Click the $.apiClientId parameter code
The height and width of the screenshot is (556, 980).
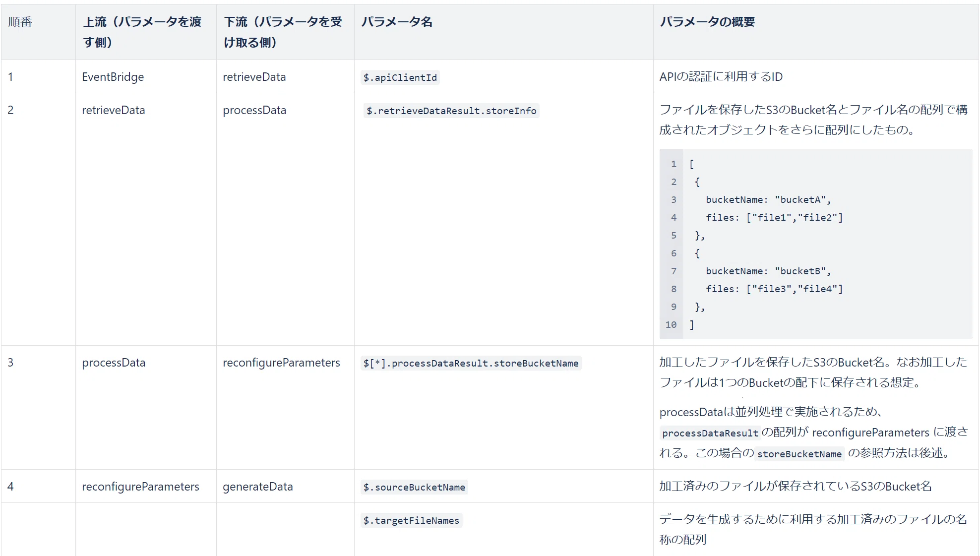tap(400, 77)
